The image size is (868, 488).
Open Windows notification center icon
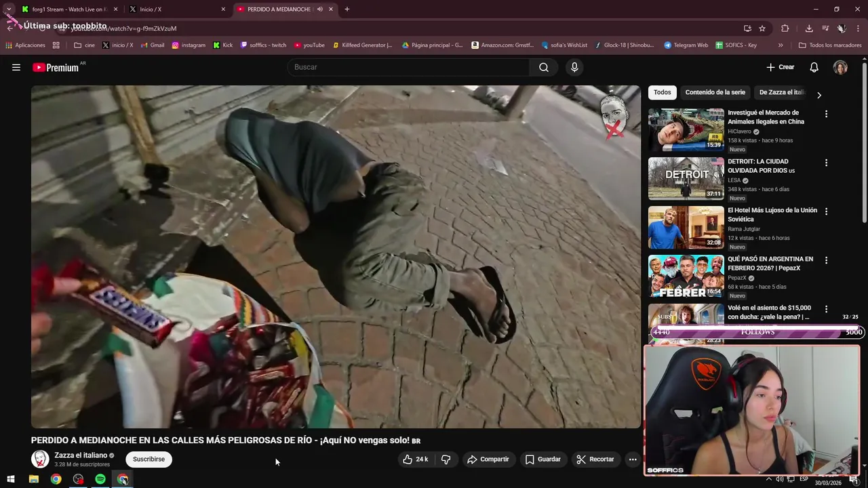click(854, 479)
